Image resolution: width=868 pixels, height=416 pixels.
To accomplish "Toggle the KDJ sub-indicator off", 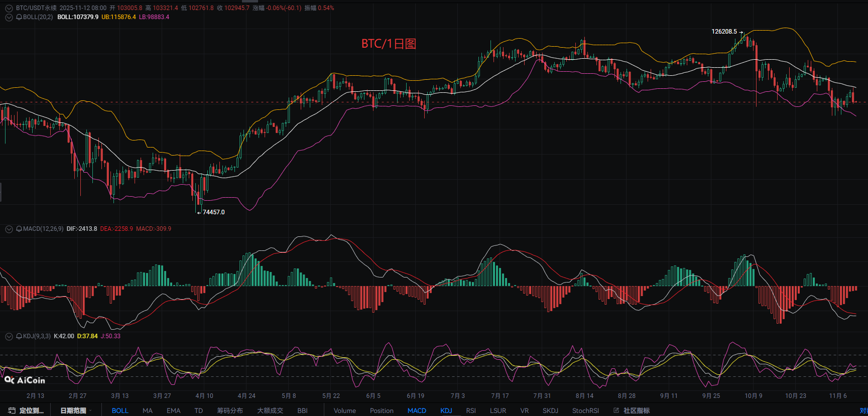I will (446, 410).
